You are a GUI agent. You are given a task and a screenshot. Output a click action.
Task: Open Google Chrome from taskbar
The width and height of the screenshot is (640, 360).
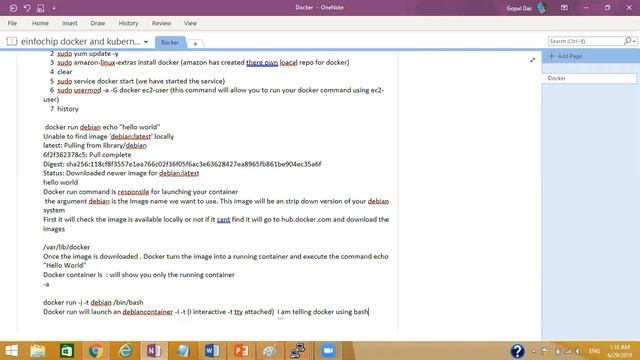(x=96, y=351)
